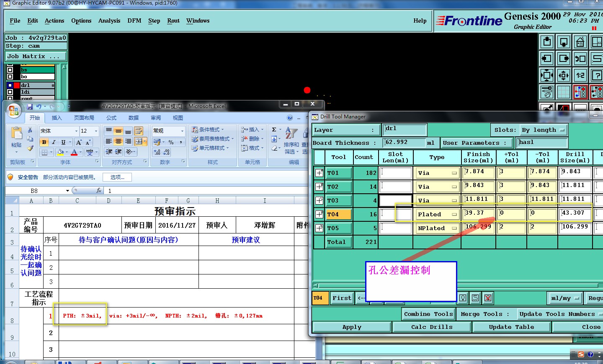Open the Excel font size dropdown
Image resolution: width=603 pixels, height=364 pixels.
(96, 131)
